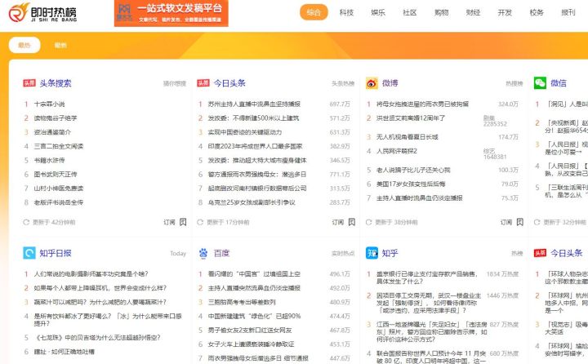Open 中国新建建筑“绿色化”已超90% Baidu item
This screenshot has width=588, height=364.
(254, 316)
